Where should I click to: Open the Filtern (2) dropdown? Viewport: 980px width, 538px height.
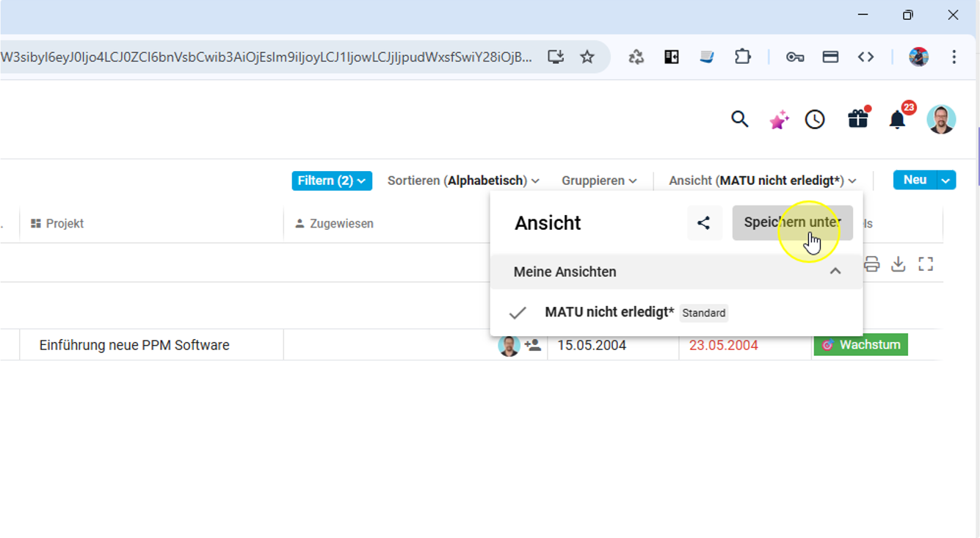coord(332,181)
